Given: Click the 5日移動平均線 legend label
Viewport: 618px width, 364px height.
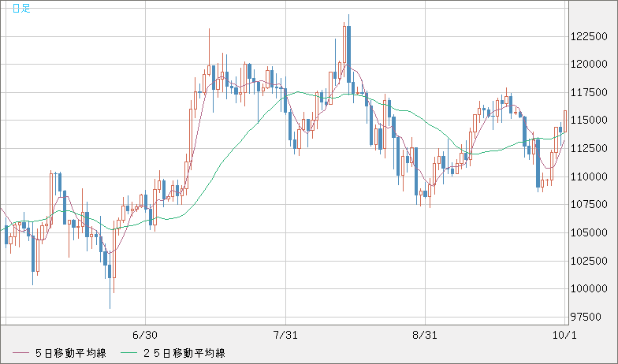Looking at the screenshot, I should (x=71, y=353).
